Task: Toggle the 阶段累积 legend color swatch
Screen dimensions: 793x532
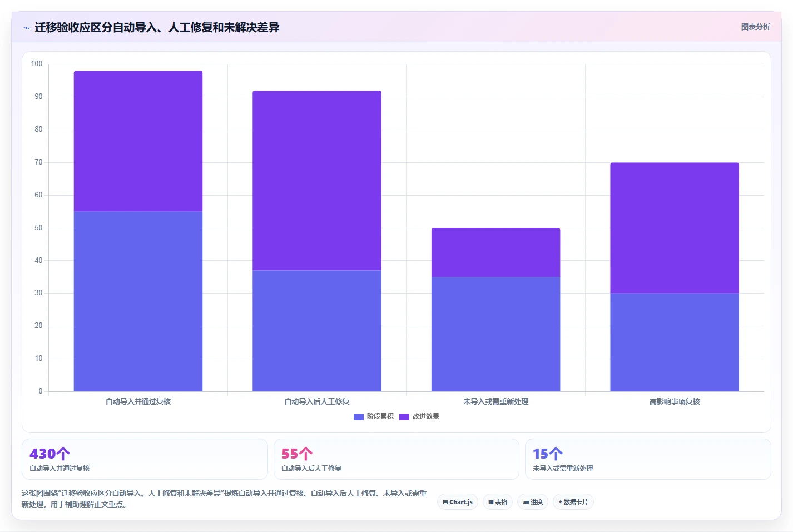Action: tap(359, 416)
